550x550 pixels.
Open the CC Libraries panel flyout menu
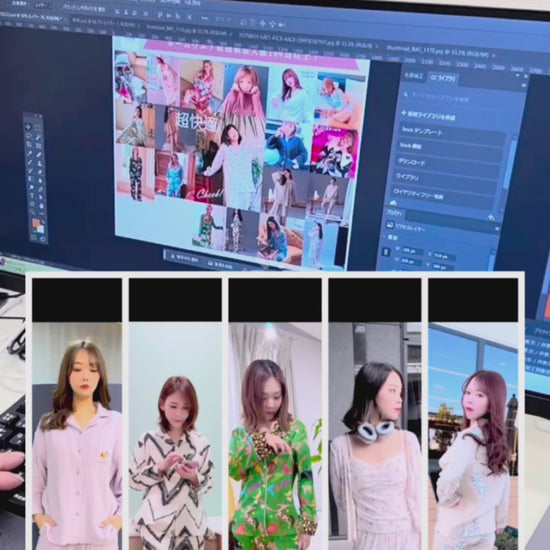(x=523, y=85)
